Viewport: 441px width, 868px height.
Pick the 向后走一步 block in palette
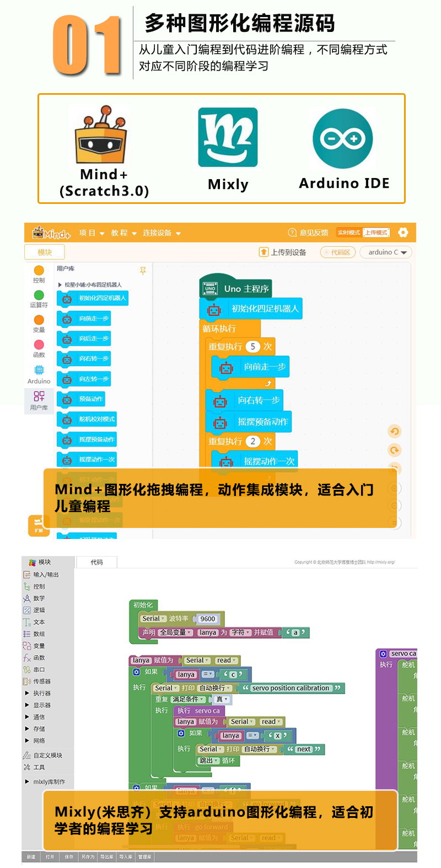pos(85,338)
